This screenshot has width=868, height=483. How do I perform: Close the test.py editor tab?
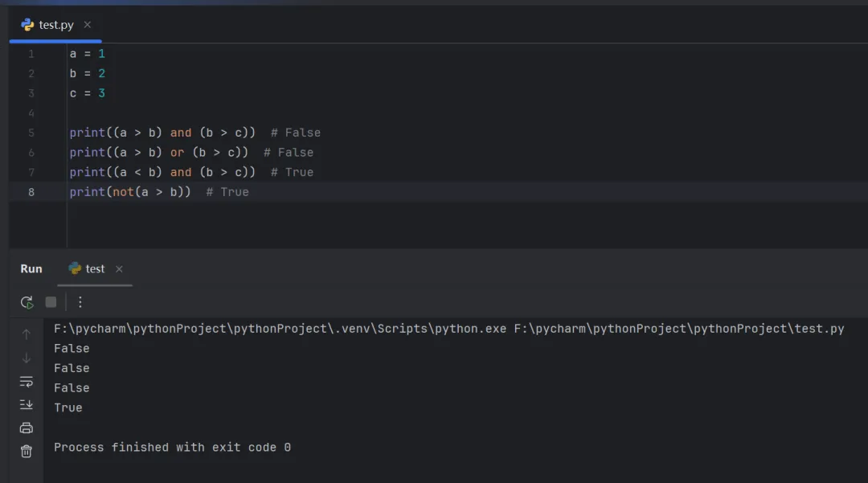pos(88,25)
